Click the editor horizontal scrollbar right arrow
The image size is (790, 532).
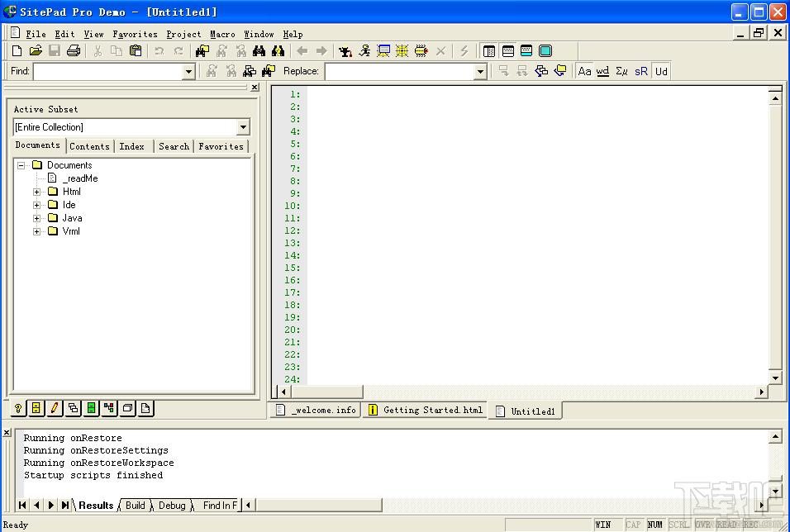[x=762, y=392]
